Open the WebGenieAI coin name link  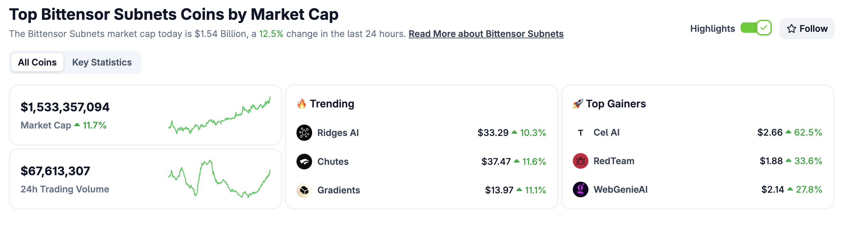pos(620,190)
